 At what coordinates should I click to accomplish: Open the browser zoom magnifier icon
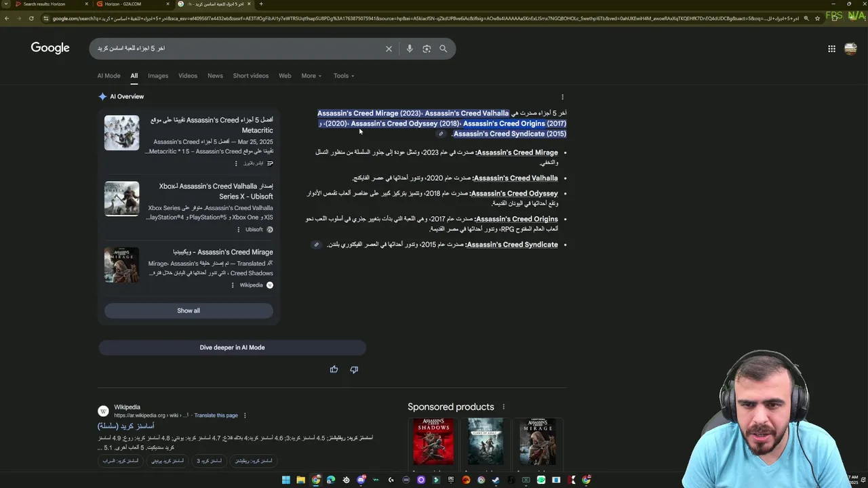coord(806,18)
